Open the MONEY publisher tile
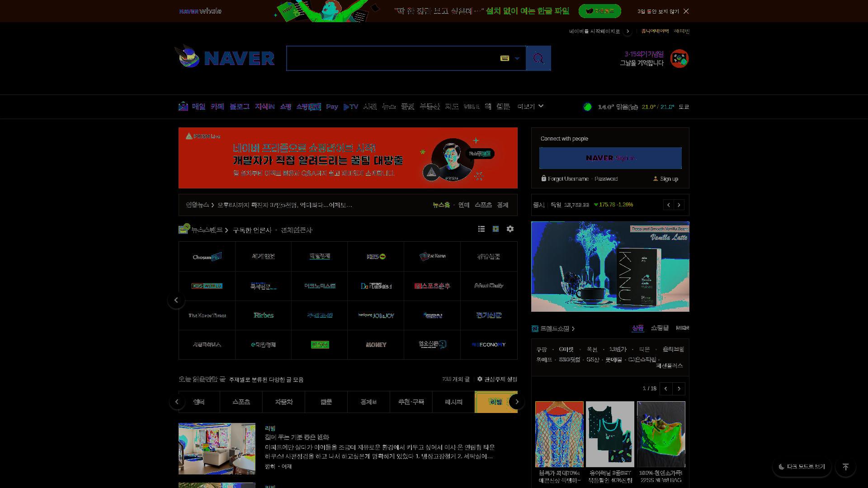This screenshot has height=488, width=868. (x=376, y=345)
